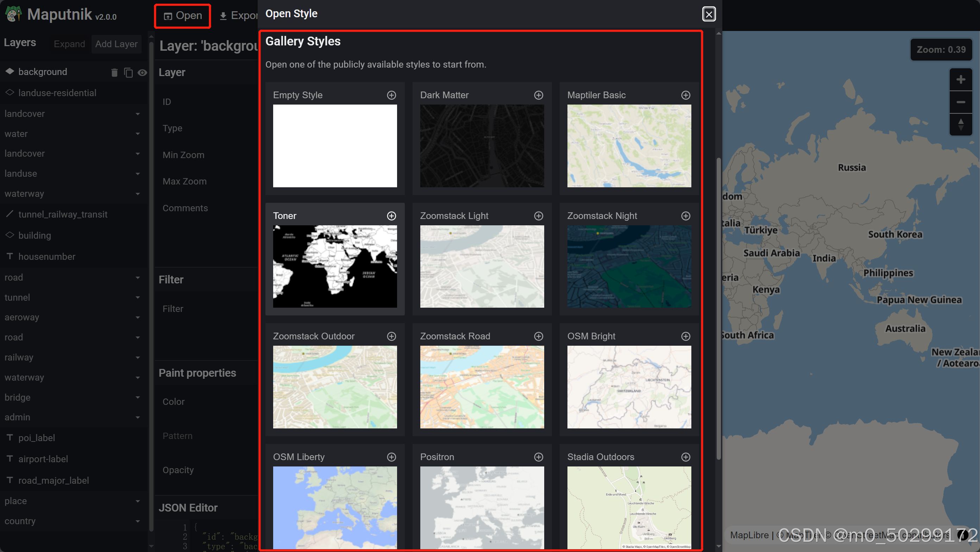Zoom out the map with minus control
Viewport: 980px width, 552px height.
click(960, 102)
